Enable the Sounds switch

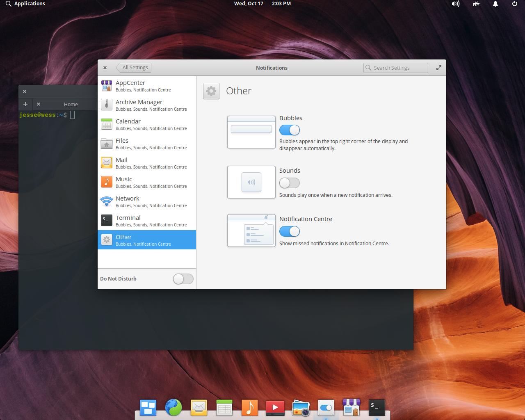pyautogui.click(x=290, y=183)
